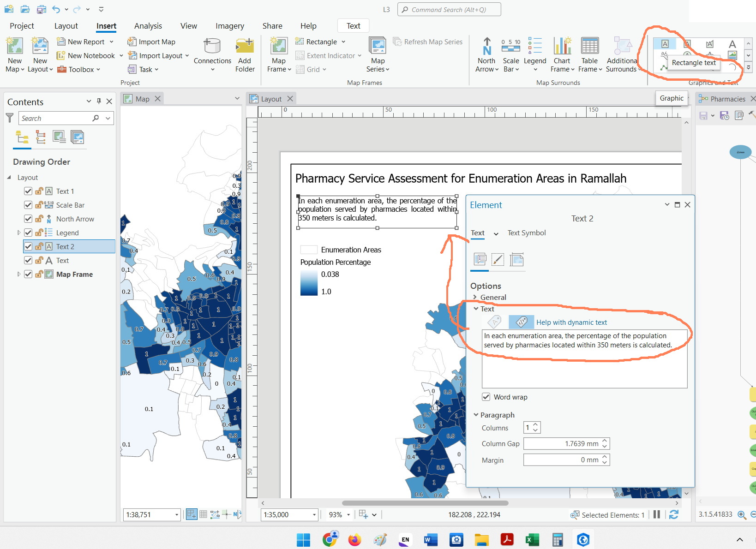Uncheck visibility of Text 1 element
This screenshot has width=756, height=549.
click(28, 191)
